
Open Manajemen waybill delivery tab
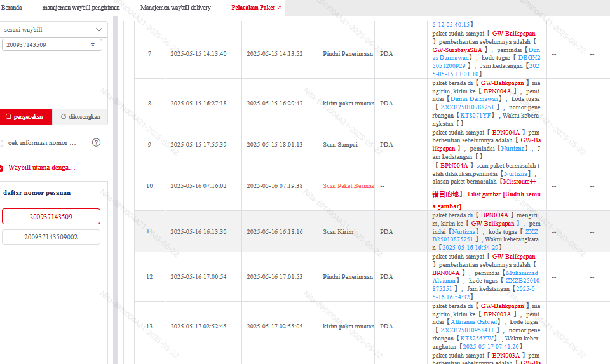point(175,8)
